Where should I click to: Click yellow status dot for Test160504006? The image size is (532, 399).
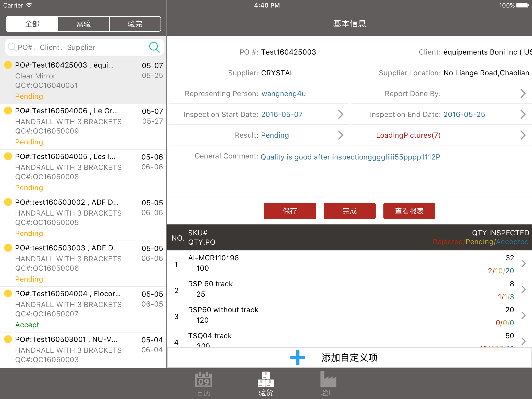[8, 111]
